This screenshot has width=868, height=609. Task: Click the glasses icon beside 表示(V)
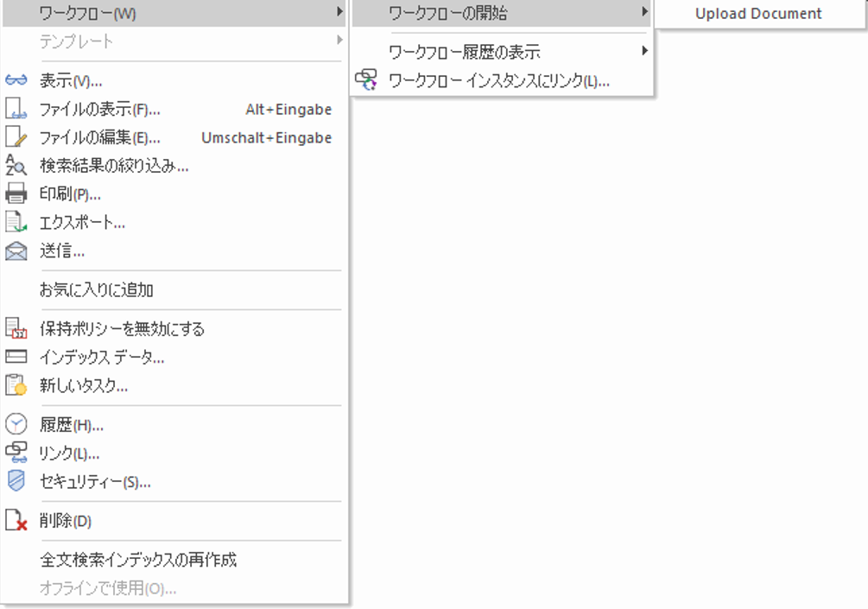tap(16, 80)
